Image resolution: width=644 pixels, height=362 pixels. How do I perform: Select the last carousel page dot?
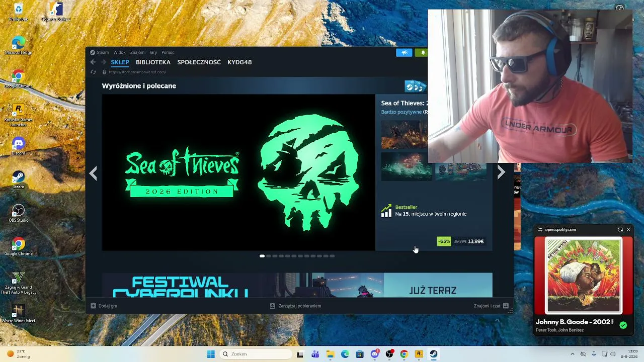(332, 256)
